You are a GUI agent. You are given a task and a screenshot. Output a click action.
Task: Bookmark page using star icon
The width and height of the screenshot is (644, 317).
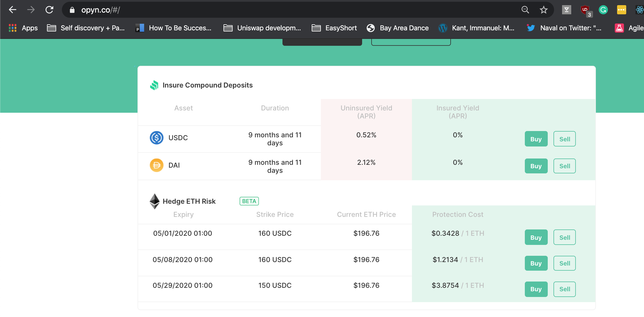coord(543,10)
